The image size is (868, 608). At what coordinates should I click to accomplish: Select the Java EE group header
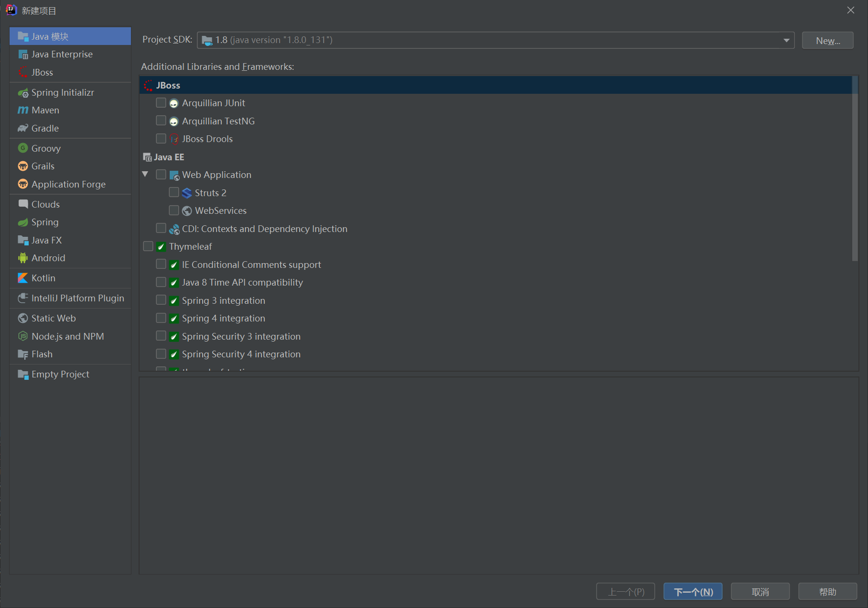(x=163, y=157)
